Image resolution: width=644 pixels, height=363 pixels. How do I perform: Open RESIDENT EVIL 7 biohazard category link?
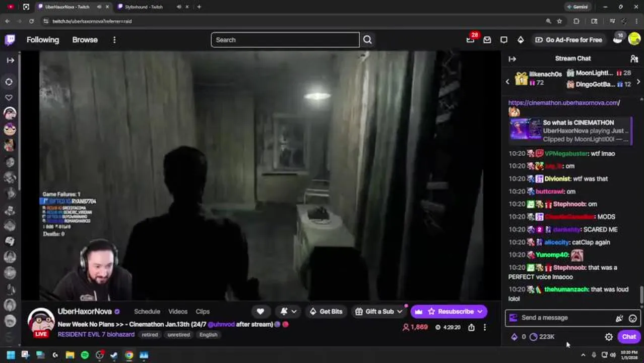tap(96, 334)
